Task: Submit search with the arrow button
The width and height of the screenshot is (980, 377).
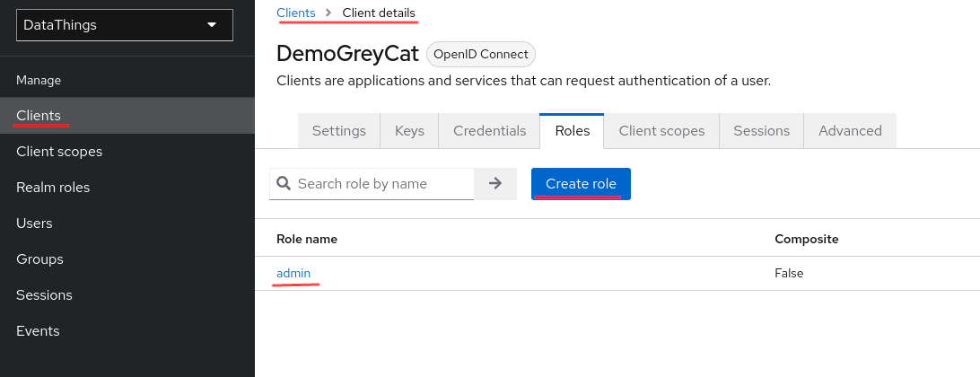Action: (x=495, y=184)
